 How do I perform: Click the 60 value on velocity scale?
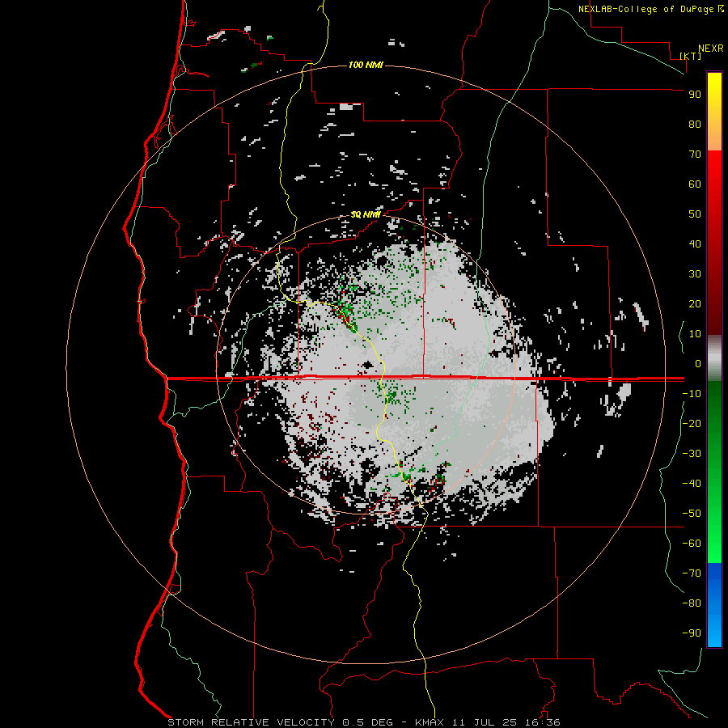pyautogui.click(x=695, y=184)
